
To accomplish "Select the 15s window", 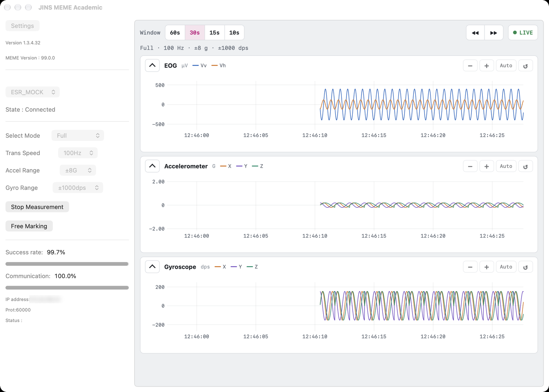I will (214, 33).
